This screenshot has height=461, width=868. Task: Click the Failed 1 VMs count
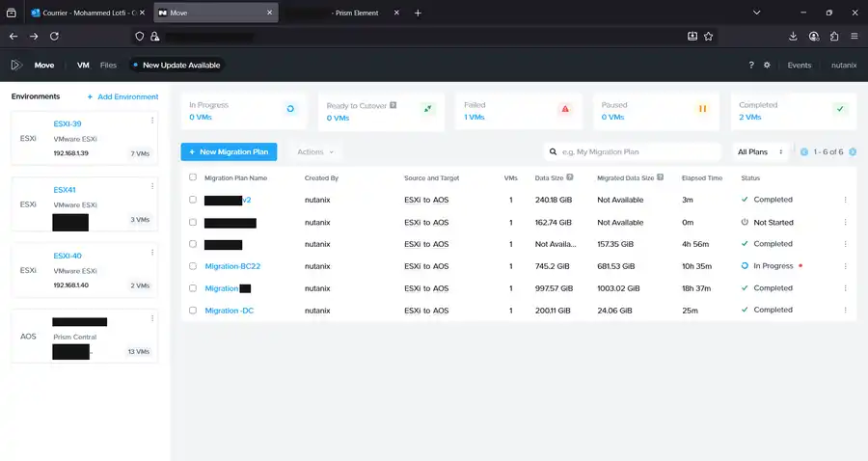[474, 117]
